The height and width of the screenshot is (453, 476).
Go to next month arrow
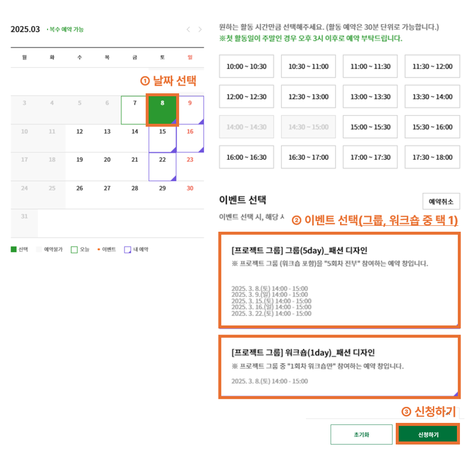click(x=200, y=30)
